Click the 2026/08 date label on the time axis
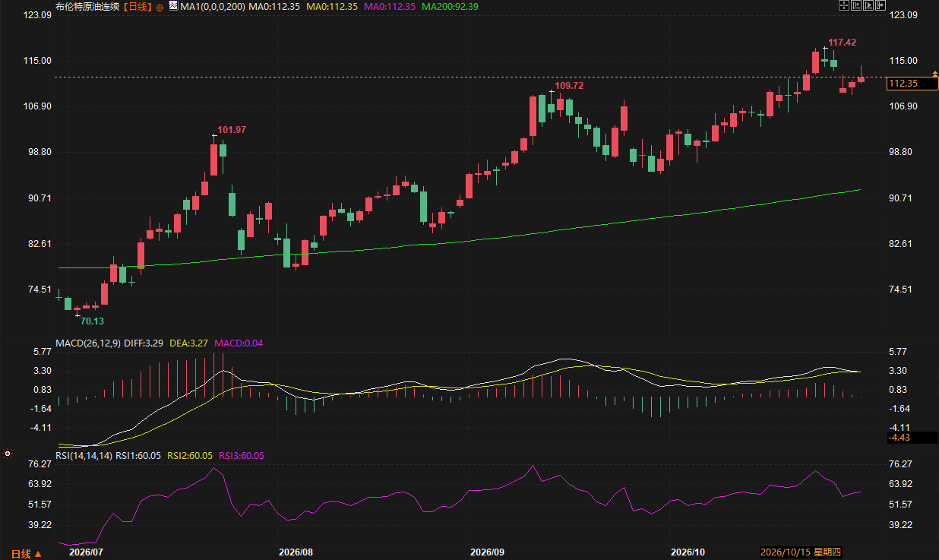This screenshot has width=939, height=560. (x=296, y=552)
